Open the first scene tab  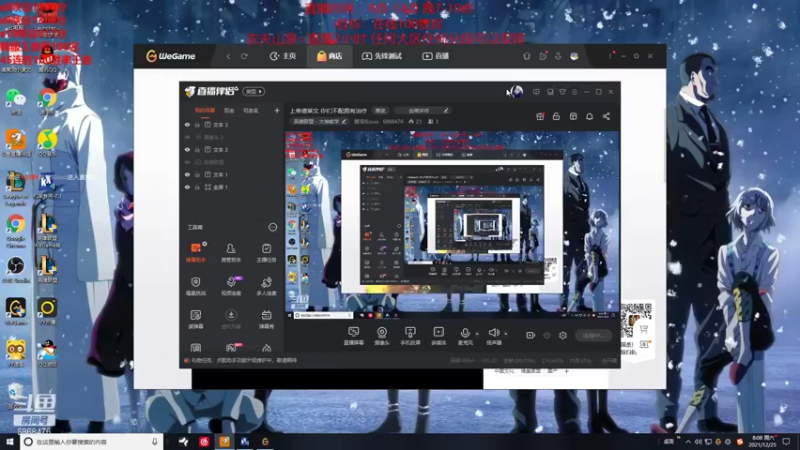[205, 110]
